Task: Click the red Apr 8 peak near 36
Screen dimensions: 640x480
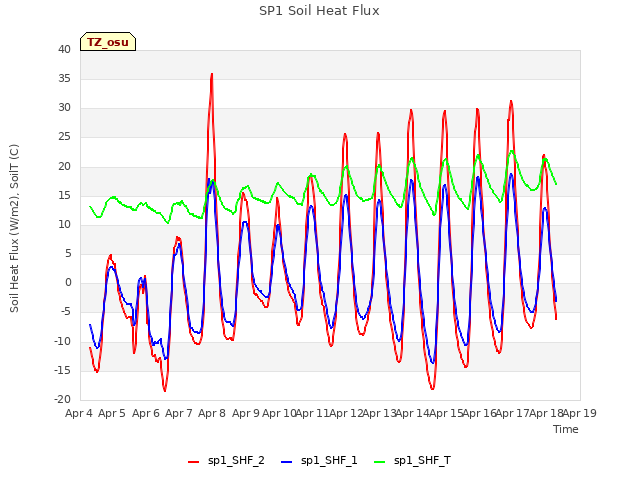Action: 212,74
